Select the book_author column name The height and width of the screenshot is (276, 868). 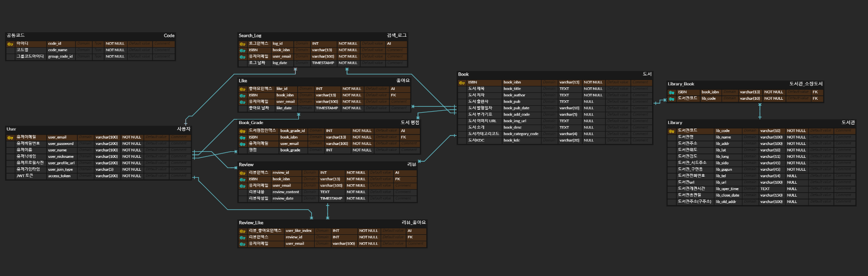(x=514, y=95)
